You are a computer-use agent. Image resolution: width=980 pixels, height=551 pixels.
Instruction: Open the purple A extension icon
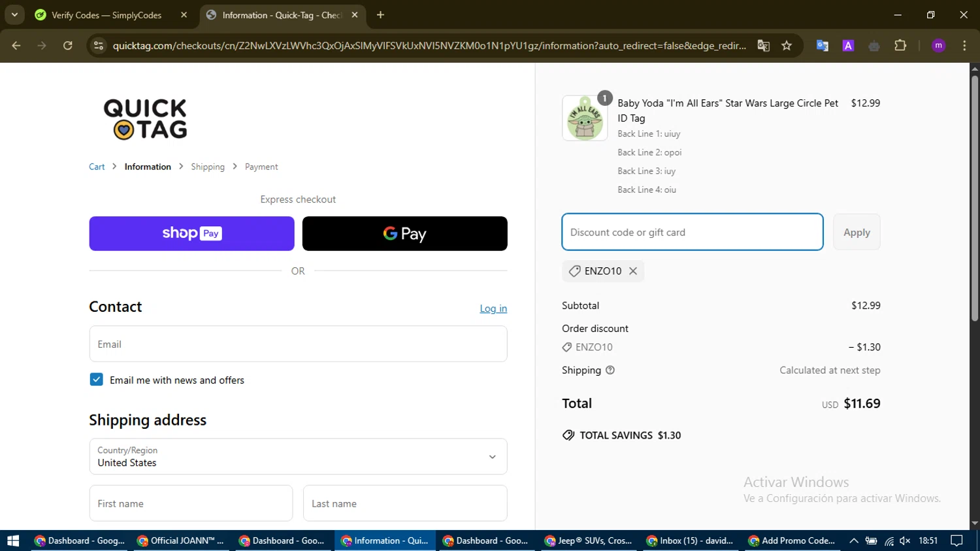pyautogui.click(x=848, y=46)
